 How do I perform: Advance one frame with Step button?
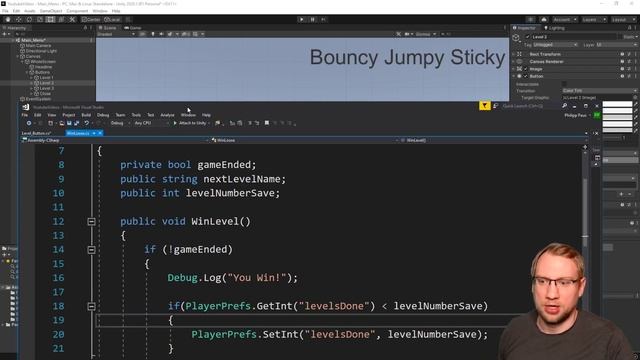[323, 20]
